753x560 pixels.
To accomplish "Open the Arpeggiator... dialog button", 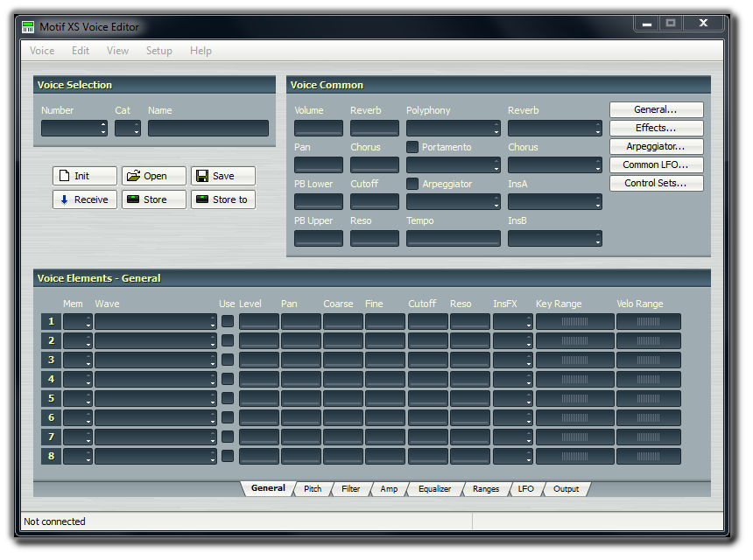I will 657,146.
